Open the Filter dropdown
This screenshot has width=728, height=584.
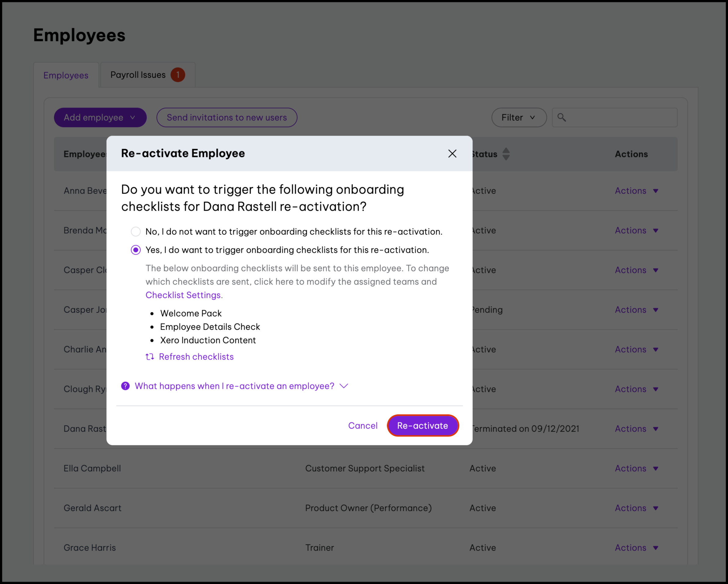pos(519,117)
